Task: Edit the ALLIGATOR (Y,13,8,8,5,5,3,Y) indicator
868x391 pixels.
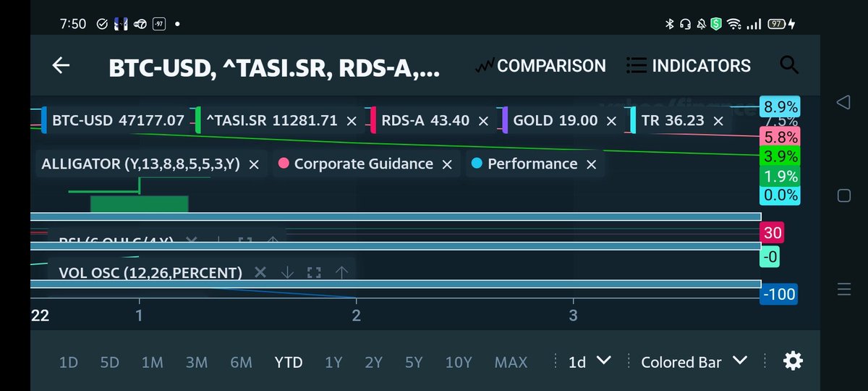Action: 141,164
